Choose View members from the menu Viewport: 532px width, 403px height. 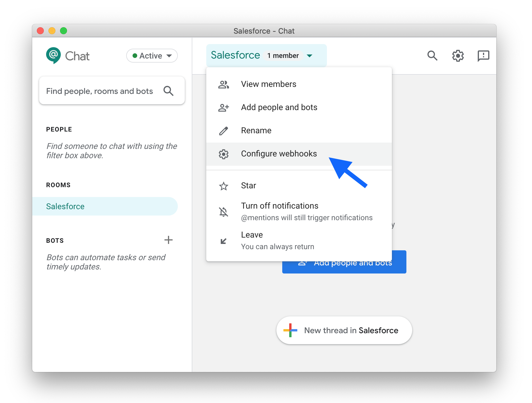click(x=299, y=84)
